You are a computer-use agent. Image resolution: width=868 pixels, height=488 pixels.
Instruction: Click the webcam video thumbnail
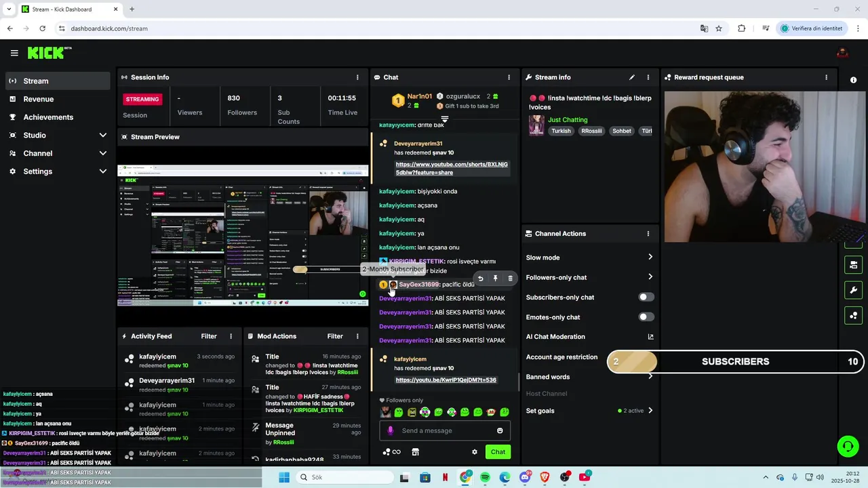[765, 167]
